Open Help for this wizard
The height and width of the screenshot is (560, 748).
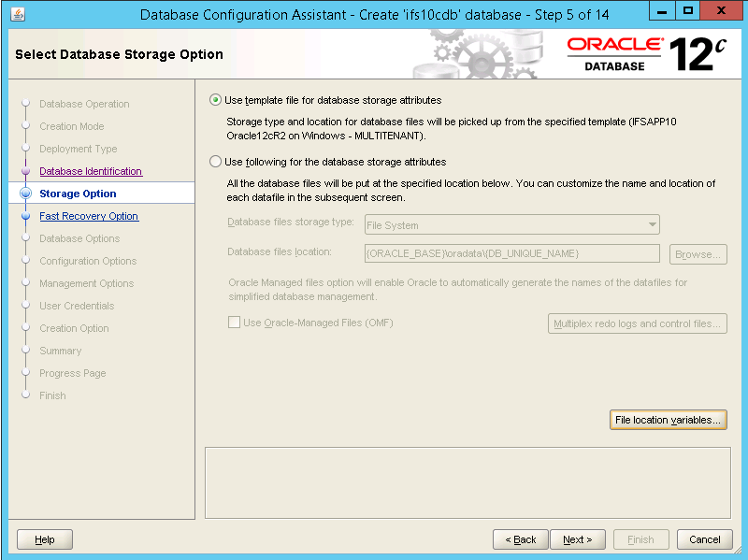click(45, 539)
